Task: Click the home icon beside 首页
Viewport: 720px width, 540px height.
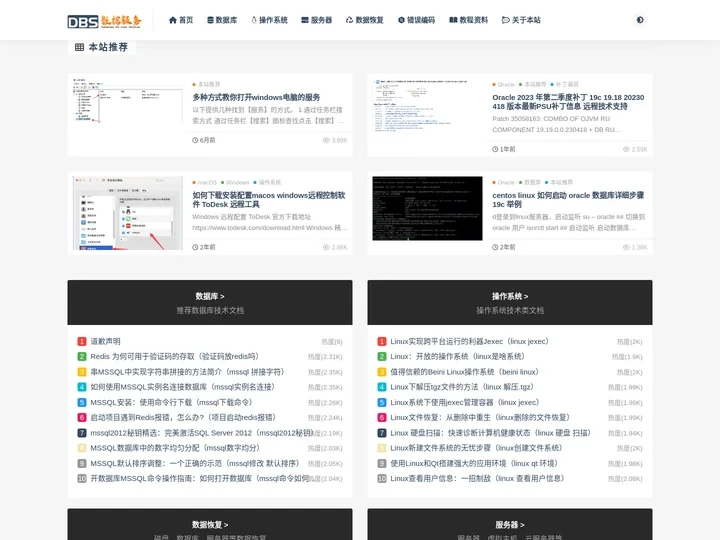Action: click(173, 20)
